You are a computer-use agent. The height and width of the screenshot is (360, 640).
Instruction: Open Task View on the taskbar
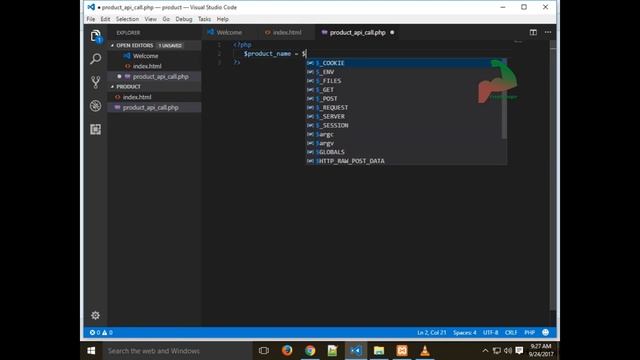(264, 351)
